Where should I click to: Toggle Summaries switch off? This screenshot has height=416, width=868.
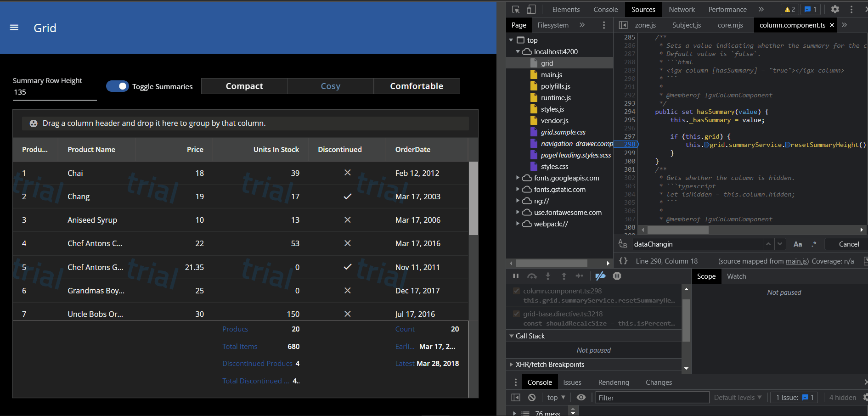pos(118,86)
